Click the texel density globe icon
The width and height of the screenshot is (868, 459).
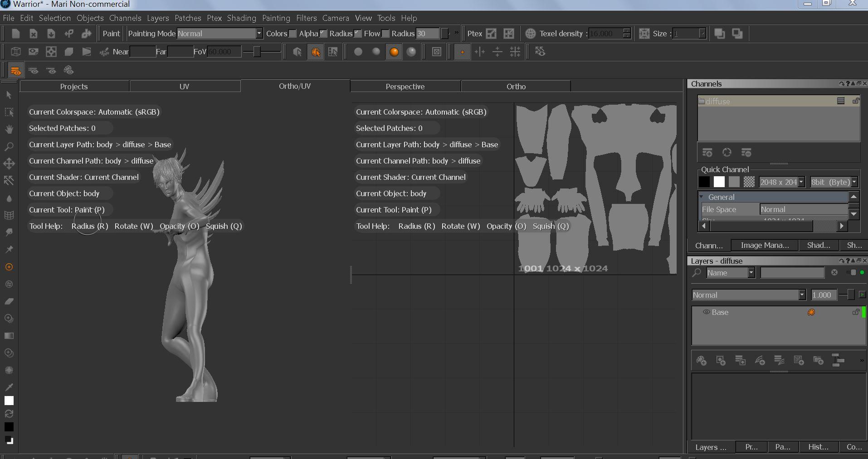[530, 34]
